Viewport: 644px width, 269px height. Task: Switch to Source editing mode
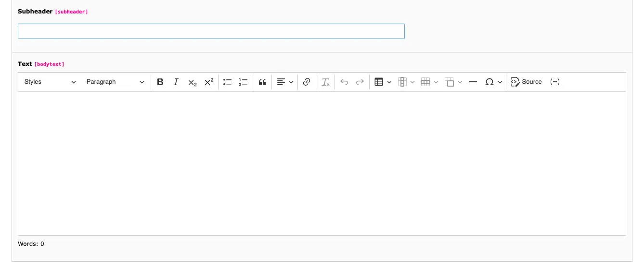(527, 82)
